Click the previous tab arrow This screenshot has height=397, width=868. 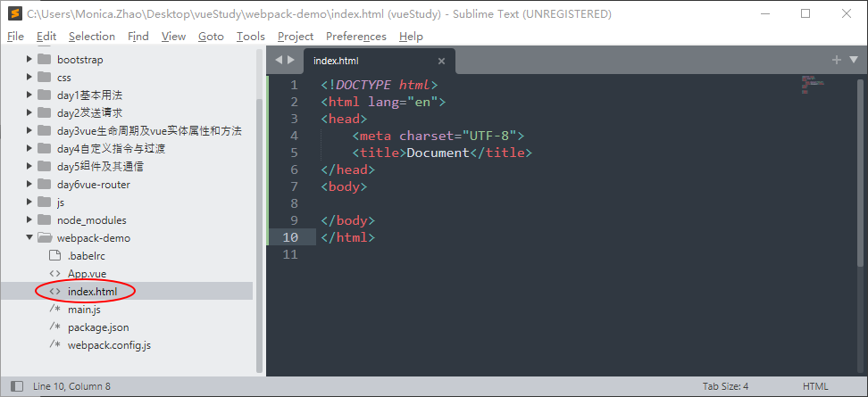[x=279, y=60]
